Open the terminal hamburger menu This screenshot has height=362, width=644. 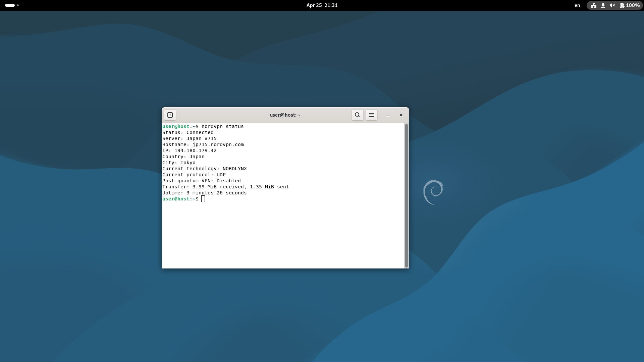pos(372,115)
